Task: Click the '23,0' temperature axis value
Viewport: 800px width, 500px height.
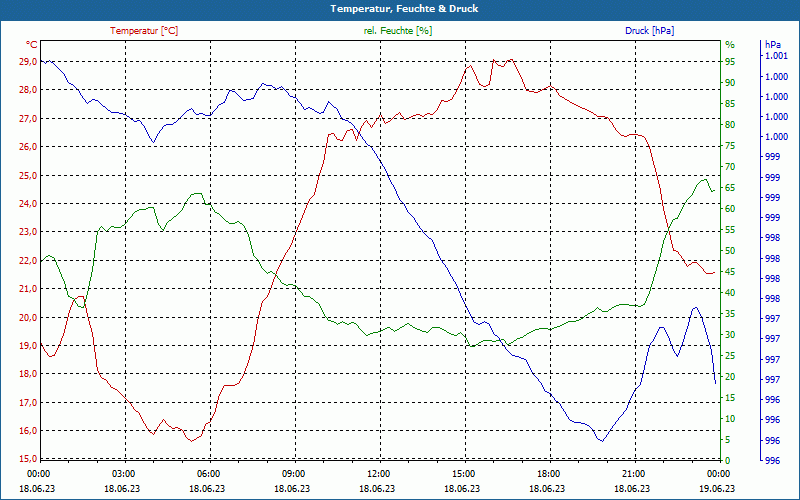Action: pyautogui.click(x=28, y=232)
